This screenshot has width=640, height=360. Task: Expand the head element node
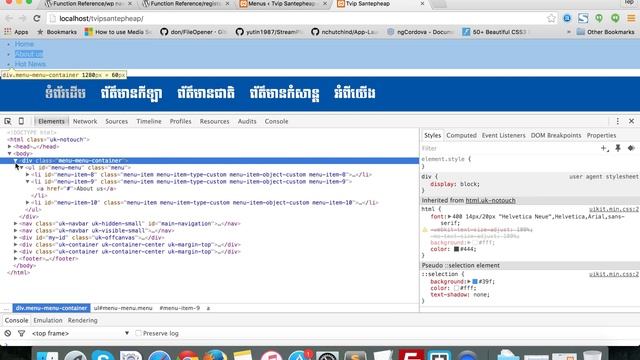point(9,147)
